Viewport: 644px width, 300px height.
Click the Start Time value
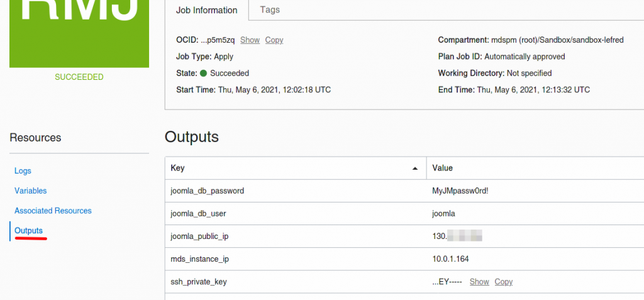coord(274,89)
